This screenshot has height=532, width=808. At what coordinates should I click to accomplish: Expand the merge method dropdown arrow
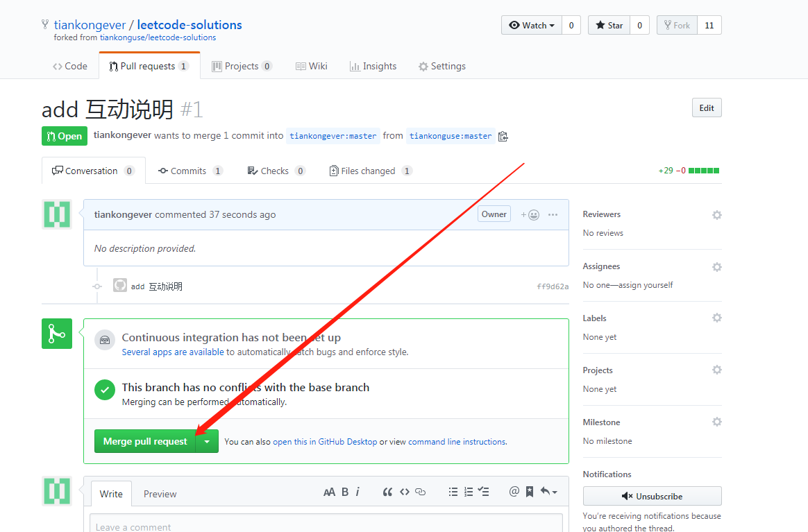[207, 441]
